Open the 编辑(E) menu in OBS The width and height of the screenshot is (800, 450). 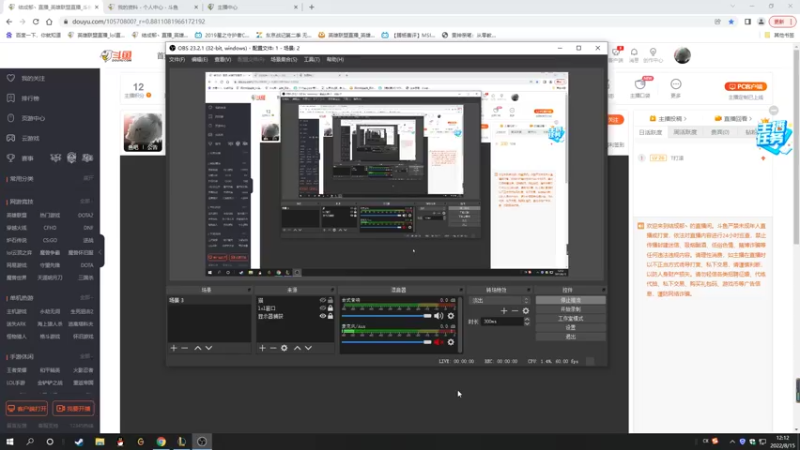(199, 60)
